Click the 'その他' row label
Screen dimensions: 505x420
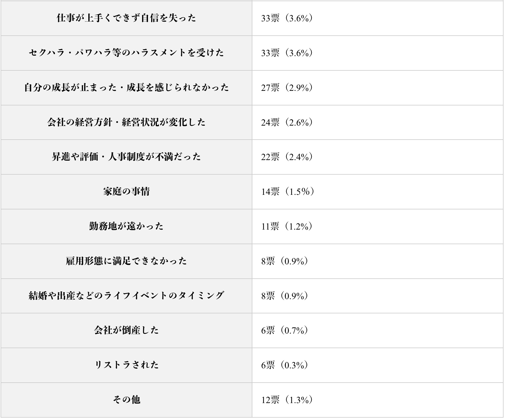coord(126,400)
